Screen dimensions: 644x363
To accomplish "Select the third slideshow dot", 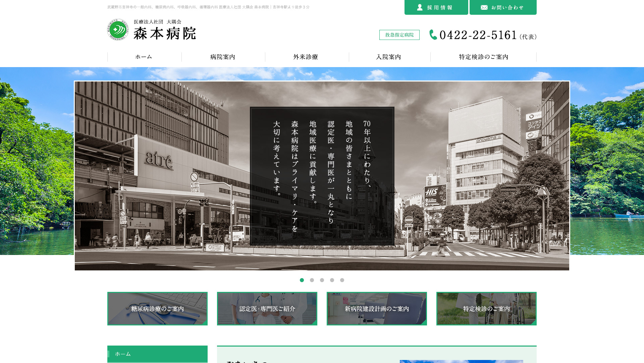I will coord(322,280).
